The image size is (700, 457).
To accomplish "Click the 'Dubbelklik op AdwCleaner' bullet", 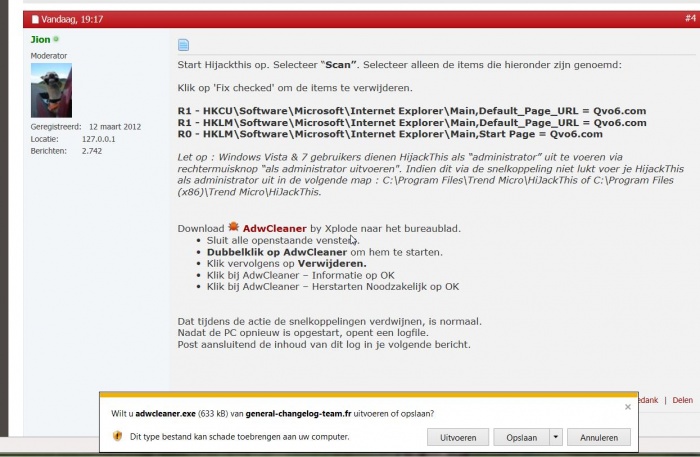I will click(x=325, y=252).
